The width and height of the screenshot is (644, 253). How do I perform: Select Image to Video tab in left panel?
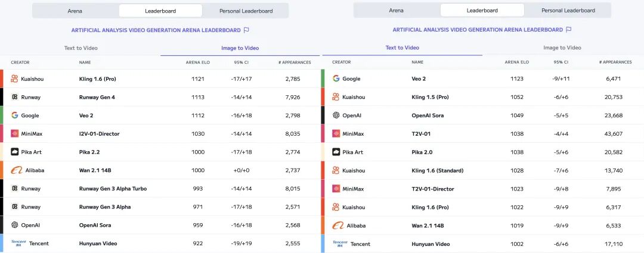point(240,48)
